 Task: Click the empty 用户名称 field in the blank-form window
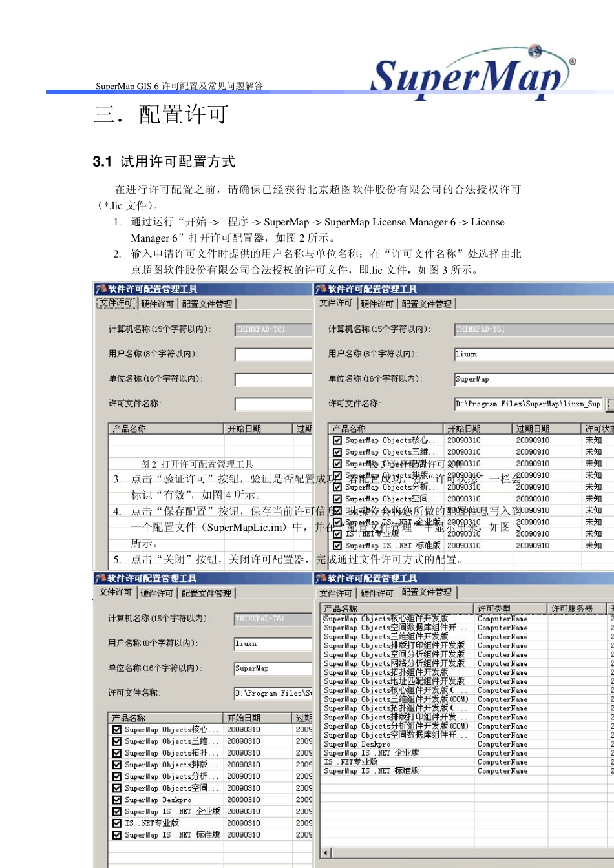click(273, 355)
